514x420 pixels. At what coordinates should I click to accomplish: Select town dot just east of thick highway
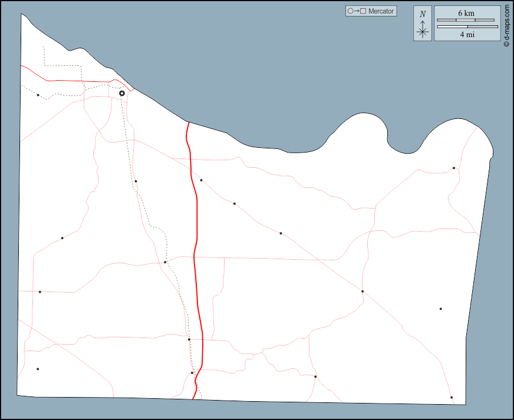[x=201, y=180]
